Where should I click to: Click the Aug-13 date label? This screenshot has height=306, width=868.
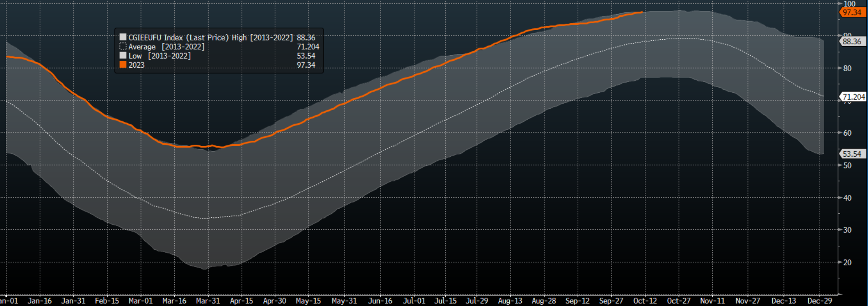coord(510,301)
